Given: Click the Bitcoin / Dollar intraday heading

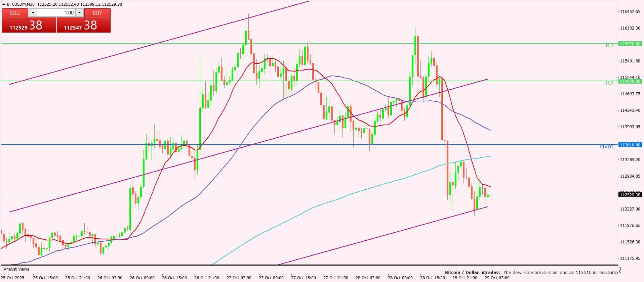Looking at the screenshot, I should pyautogui.click(x=473, y=272).
